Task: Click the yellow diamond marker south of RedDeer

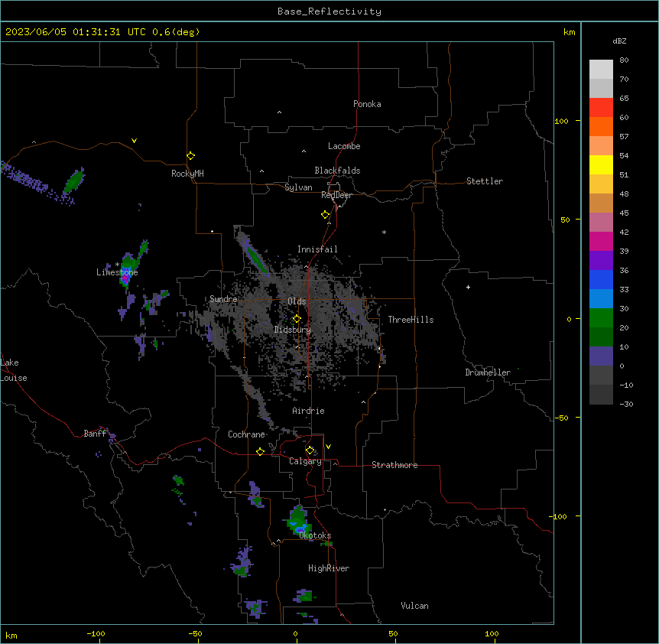Action: click(326, 215)
